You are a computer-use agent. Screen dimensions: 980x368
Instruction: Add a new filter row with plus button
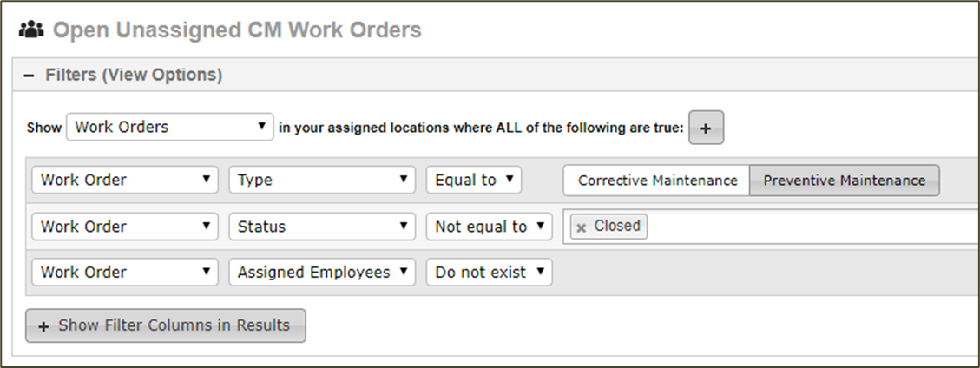pos(707,128)
